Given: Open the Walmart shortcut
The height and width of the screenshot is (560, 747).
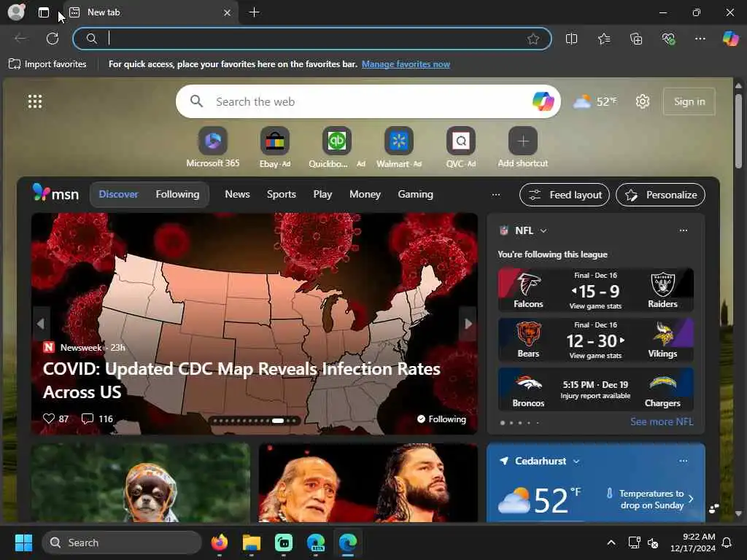Looking at the screenshot, I should [399, 147].
